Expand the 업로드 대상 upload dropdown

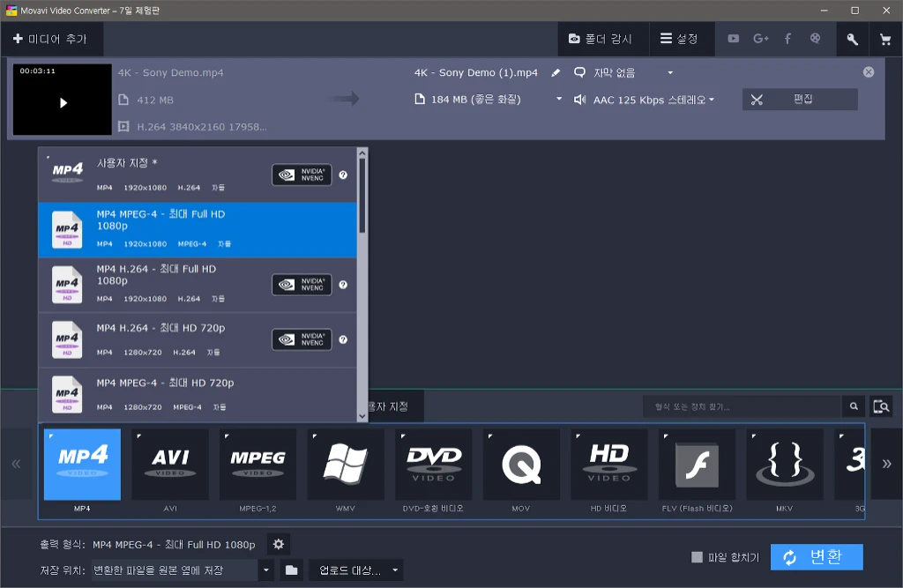click(x=356, y=570)
